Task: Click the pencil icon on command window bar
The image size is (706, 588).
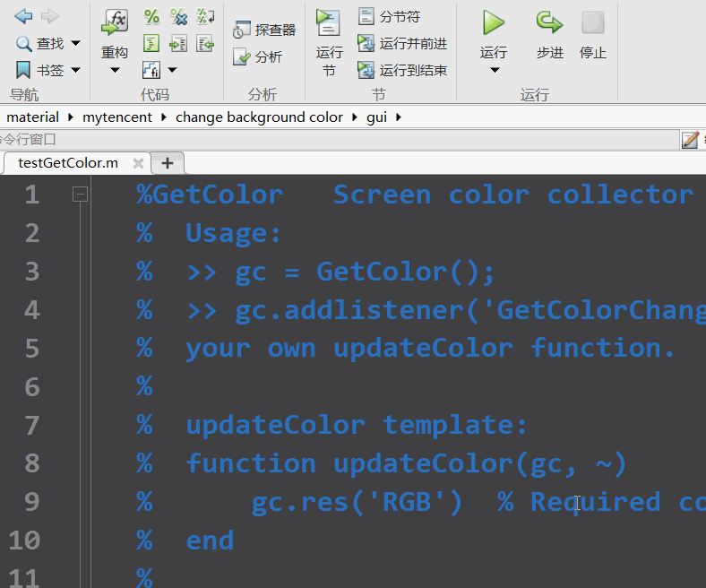Action: point(690,140)
